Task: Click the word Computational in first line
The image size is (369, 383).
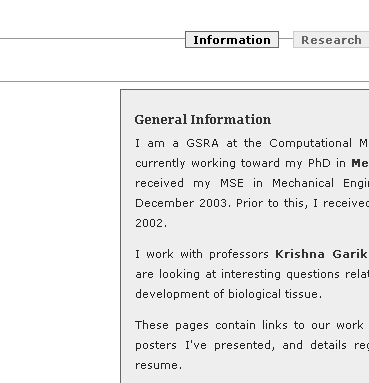Action: tap(310, 143)
